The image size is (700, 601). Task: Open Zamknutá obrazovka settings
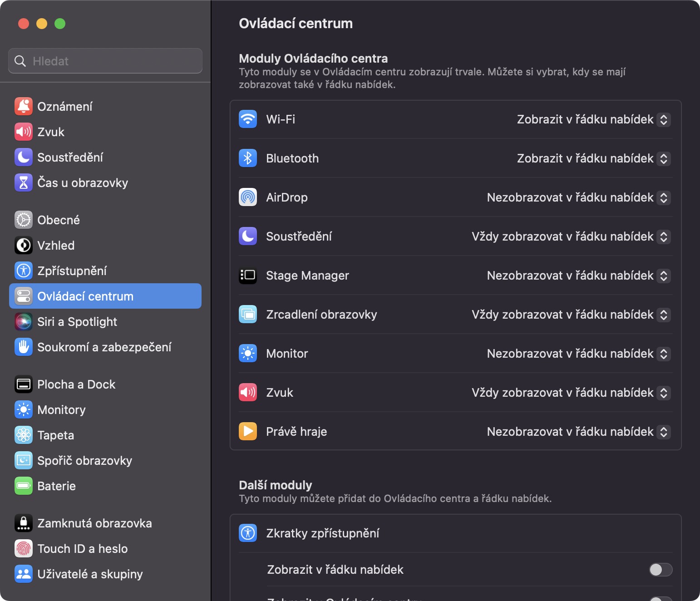(94, 523)
